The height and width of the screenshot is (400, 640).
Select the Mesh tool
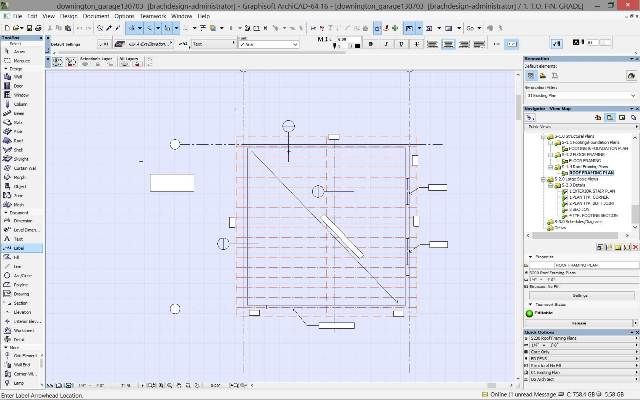20,203
